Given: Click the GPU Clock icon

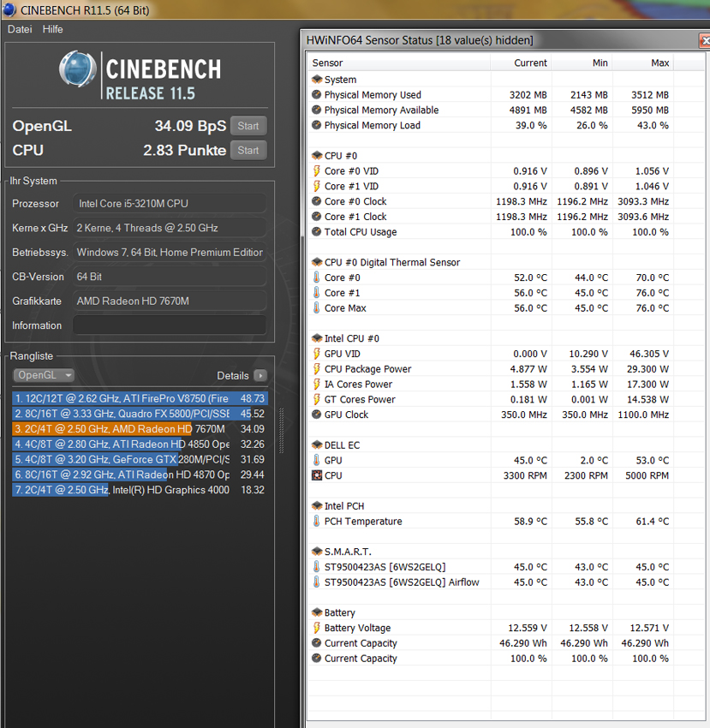Looking at the screenshot, I should tap(317, 415).
